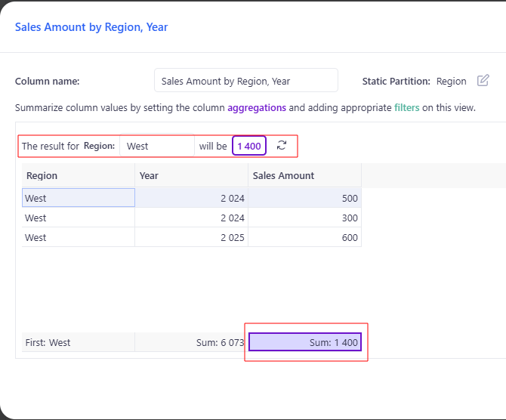Select the Region column header
This screenshot has height=420, width=506.
(78, 176)
